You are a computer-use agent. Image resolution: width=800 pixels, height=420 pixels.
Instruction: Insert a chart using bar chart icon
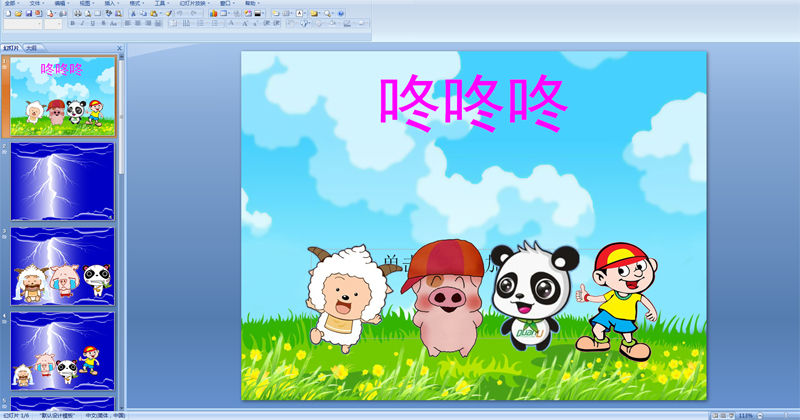tap(213, 14)
